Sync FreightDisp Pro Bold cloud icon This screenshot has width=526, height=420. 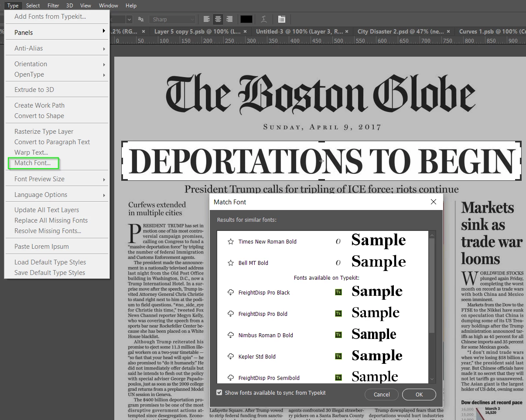click(x=231, y=314)
